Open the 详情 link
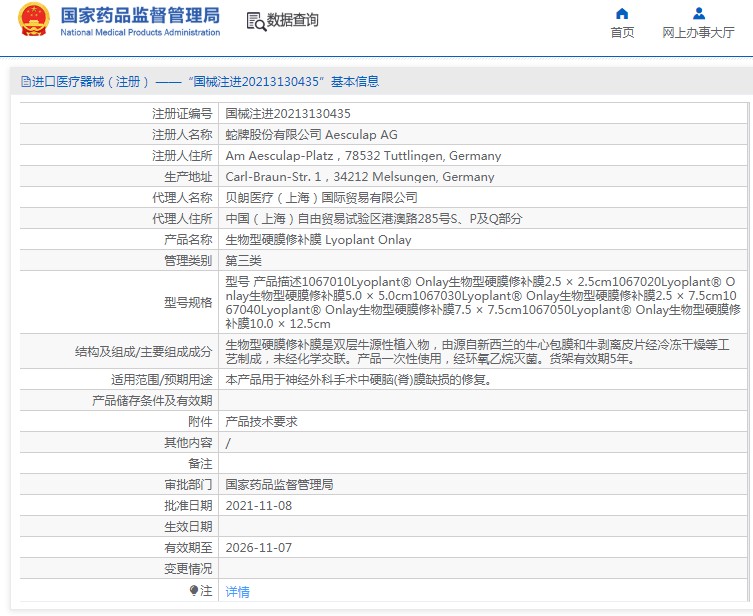753x616 pixels. click(x=238, y=592)
